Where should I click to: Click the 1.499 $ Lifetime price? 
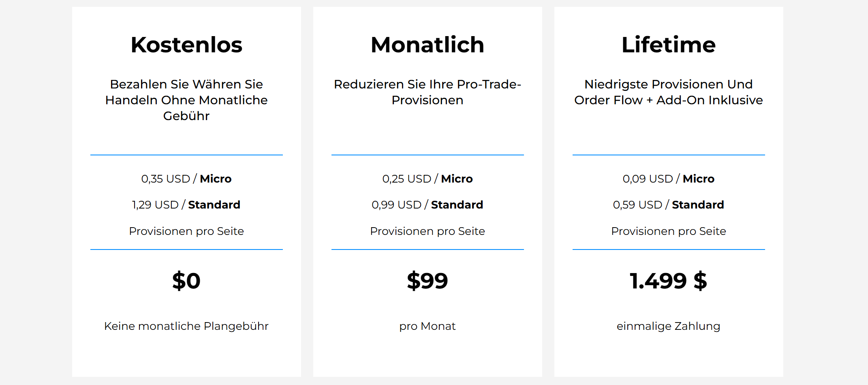(668, 281)
